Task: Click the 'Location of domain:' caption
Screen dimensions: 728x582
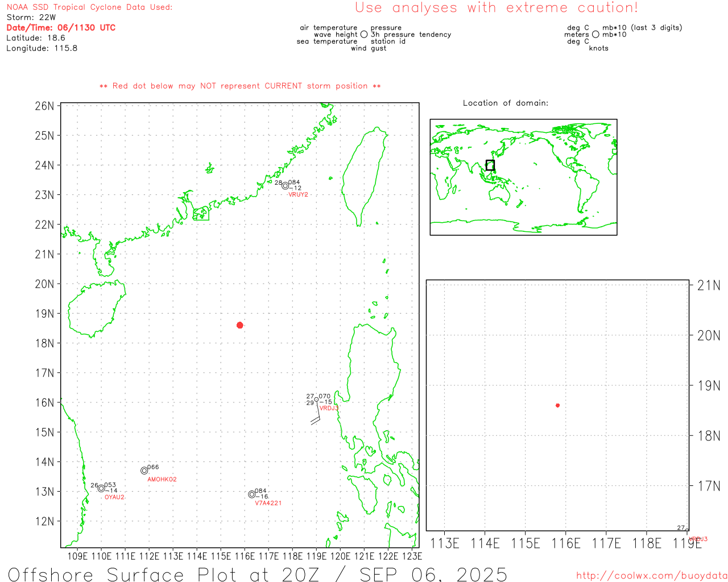Action: coord(506,103)
